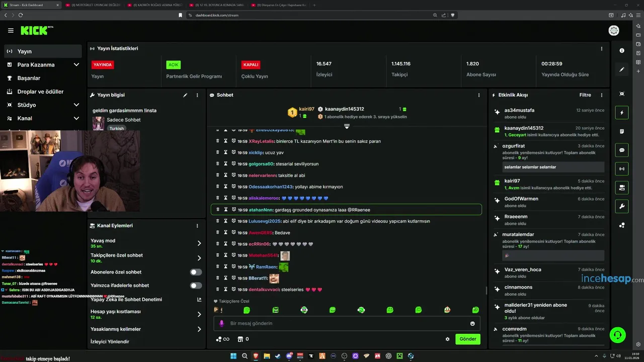The width and height of the screenshot is (644, 362).
Task: Click the pencil edit icon in right rail
Action: [622, 69]
